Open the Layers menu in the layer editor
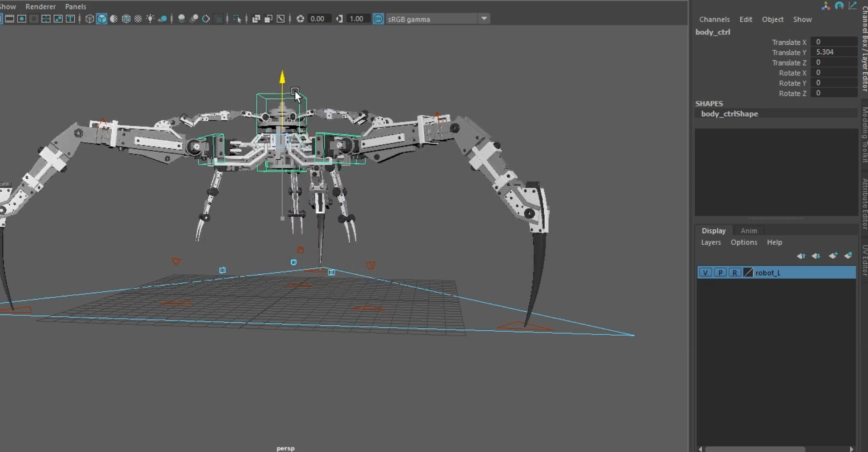The height and width of the screenshot is (452, 868). click(x=710, y=242)
